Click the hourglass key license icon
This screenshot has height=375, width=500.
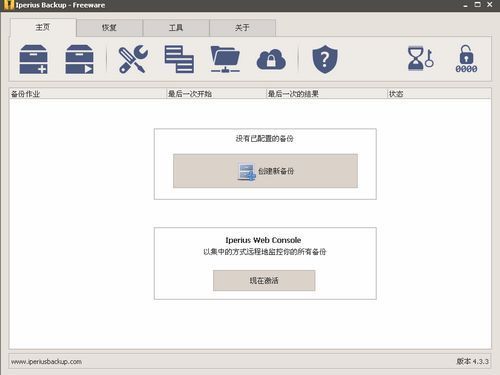pyautogui.click(x=421, y=59)
